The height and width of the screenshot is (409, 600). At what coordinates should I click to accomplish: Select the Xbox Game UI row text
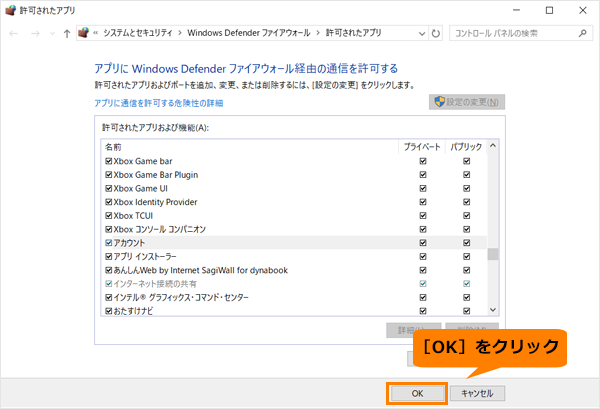tap(140, 188)
